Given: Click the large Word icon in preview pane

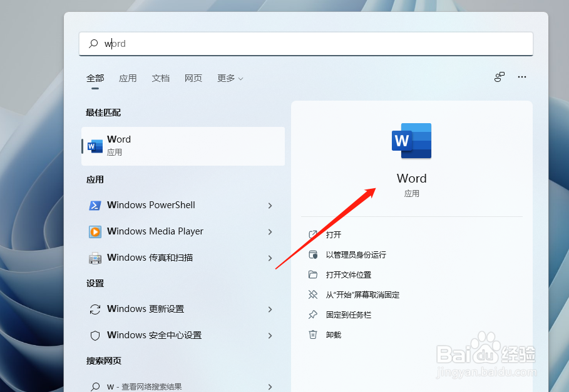Looking at the screenshot, I should [411, 141].
